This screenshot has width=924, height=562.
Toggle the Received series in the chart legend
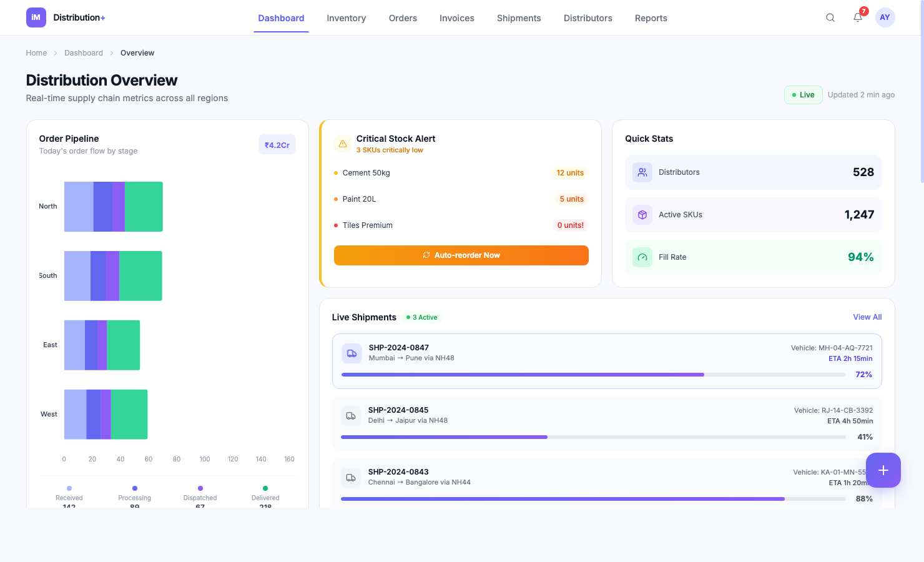[x=69, y=493]
